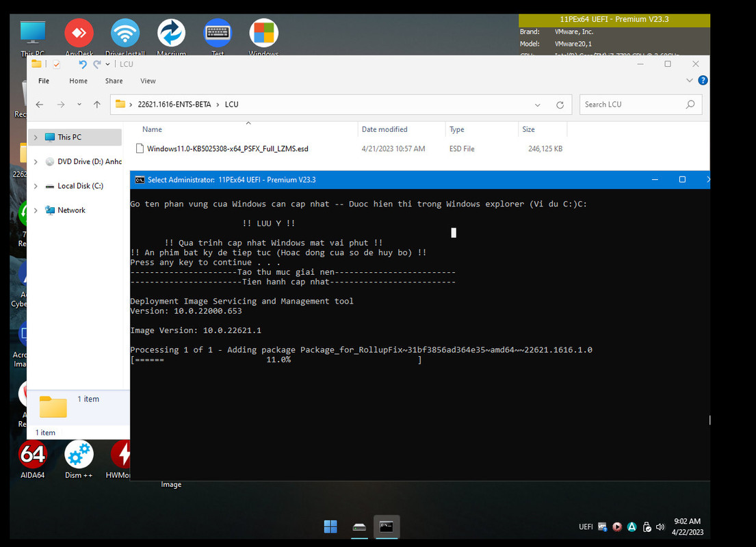Click teal A tray icon

click(631, 526)
